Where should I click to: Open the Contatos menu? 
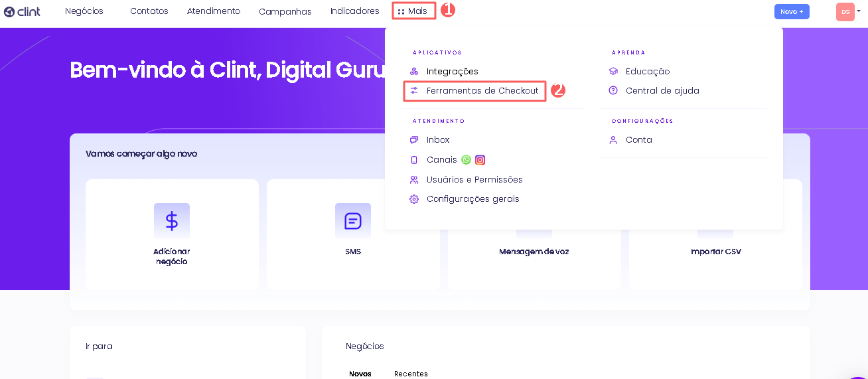[149, 11]
